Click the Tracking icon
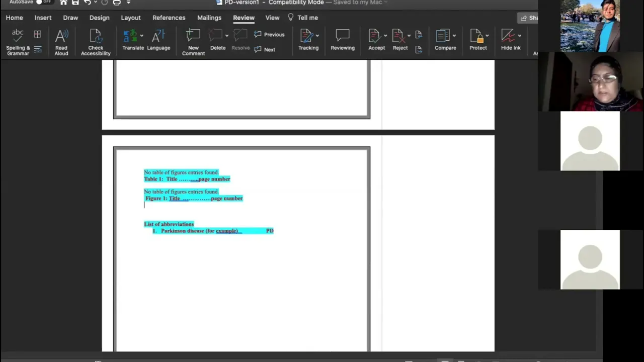Image resolution: width=644 pixels, height=362 pixels. pos(306,36)
